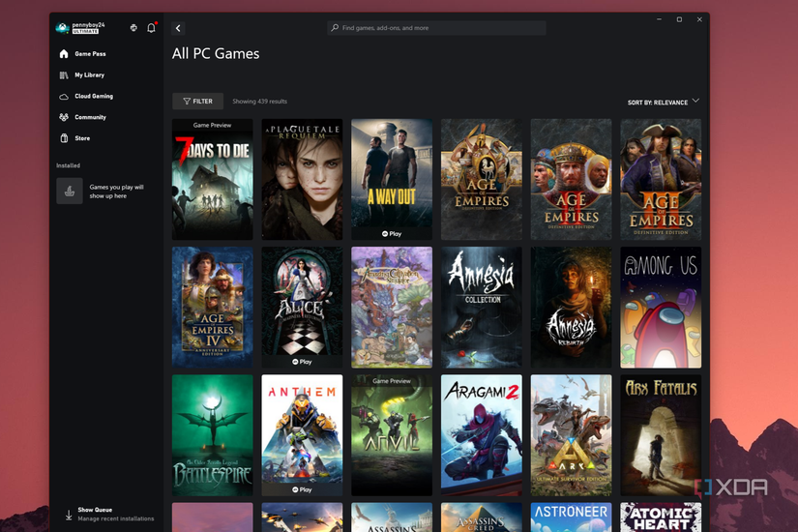Open Battlespire game tile

212,435
